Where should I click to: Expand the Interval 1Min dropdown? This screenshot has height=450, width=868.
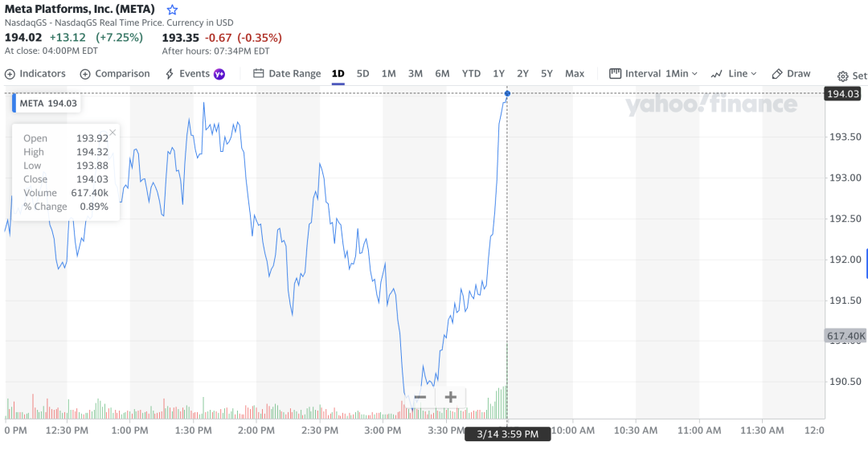coord(653,74)
